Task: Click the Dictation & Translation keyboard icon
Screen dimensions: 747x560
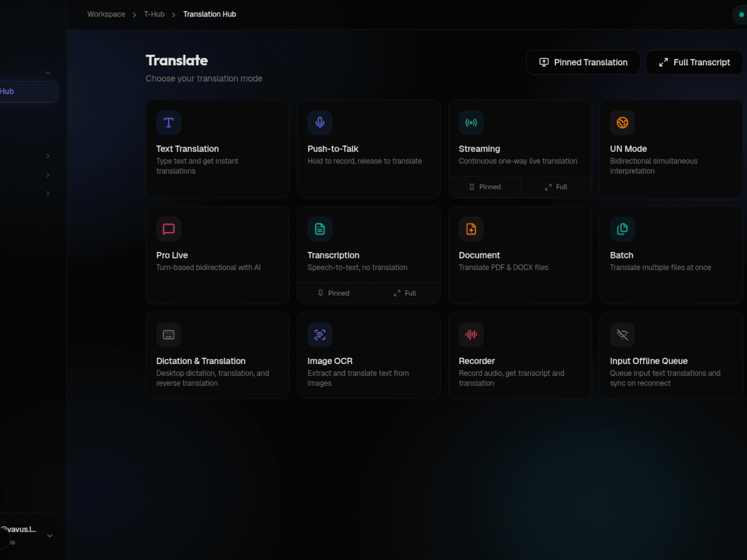Action: [x=169, y=335]
